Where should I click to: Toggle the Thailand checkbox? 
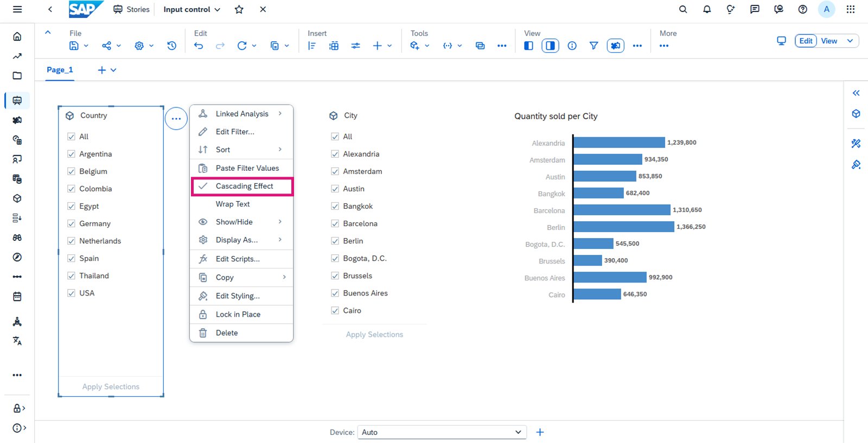point(71,275)
